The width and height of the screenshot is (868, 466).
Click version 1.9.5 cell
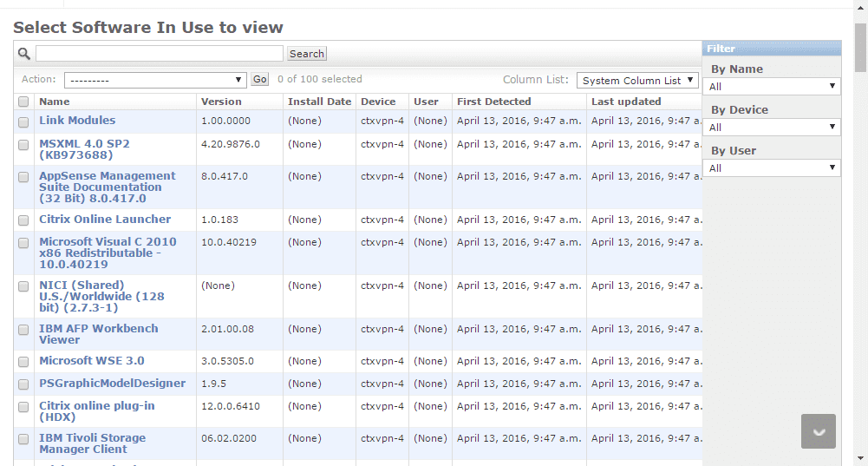tap(213, 384)
